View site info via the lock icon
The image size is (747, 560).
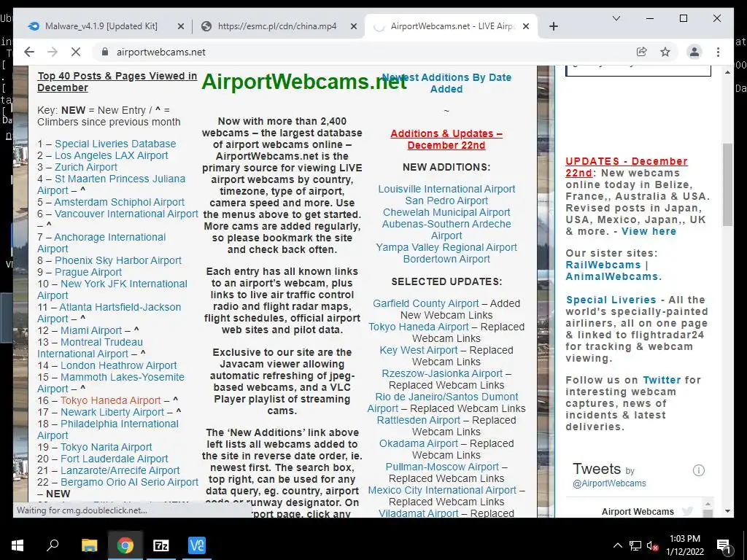105,52
